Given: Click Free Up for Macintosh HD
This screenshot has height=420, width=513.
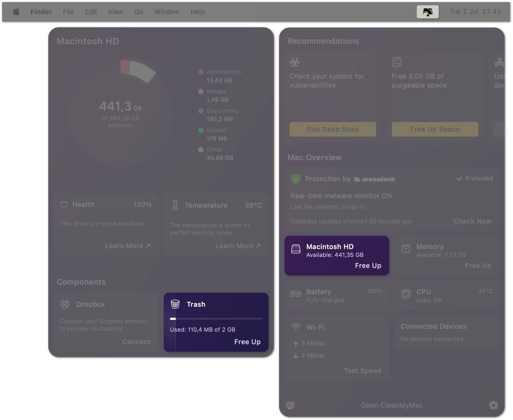Looking at the screenshot, I should [368, 265].
